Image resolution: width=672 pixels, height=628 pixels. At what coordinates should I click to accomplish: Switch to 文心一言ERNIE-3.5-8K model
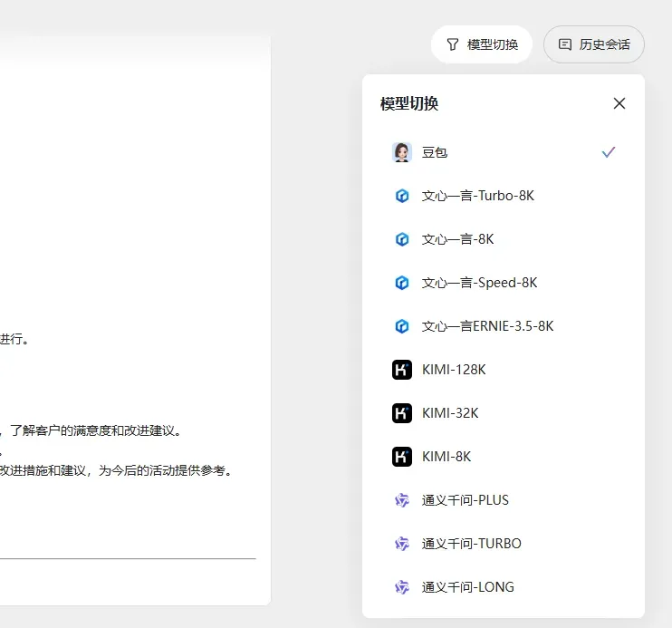(487, 326)
